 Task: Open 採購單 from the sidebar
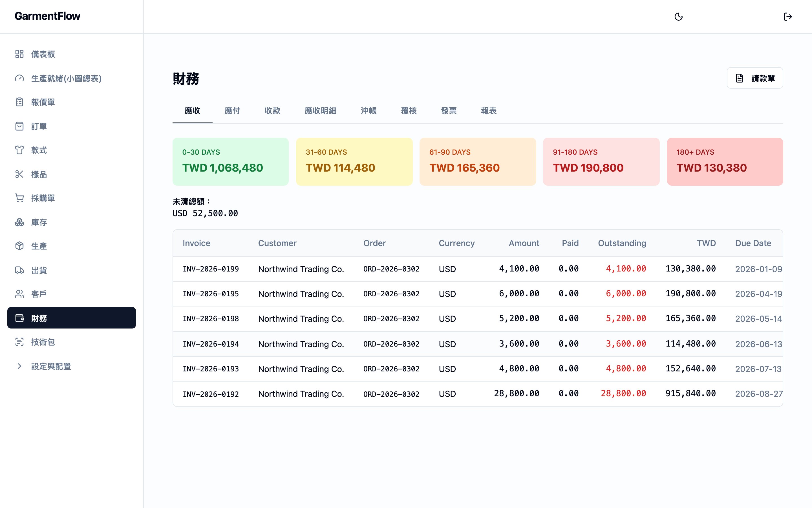(71, 198)
